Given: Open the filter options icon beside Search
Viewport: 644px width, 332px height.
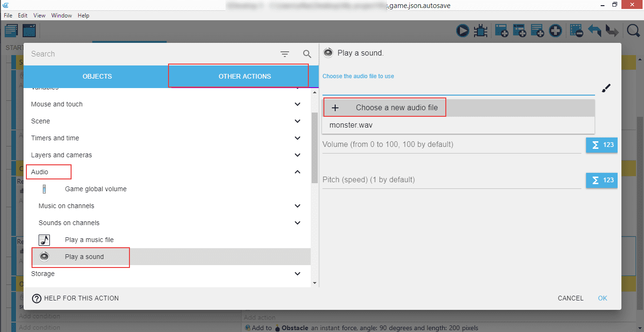Looking at the screenshot, I should pos(285,54).
